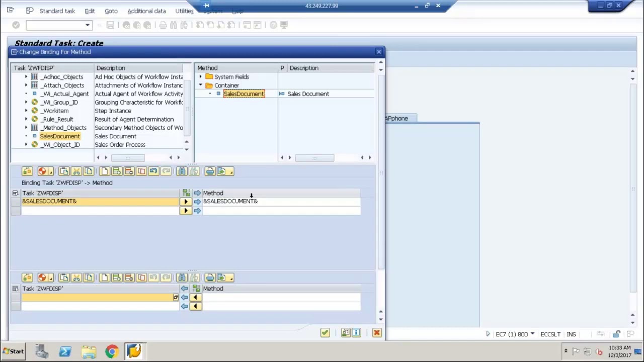Click the export icon in upper binding toolbar
This screenshot has height=362, width=644.
pyautogui.click(x=222, y=171)
